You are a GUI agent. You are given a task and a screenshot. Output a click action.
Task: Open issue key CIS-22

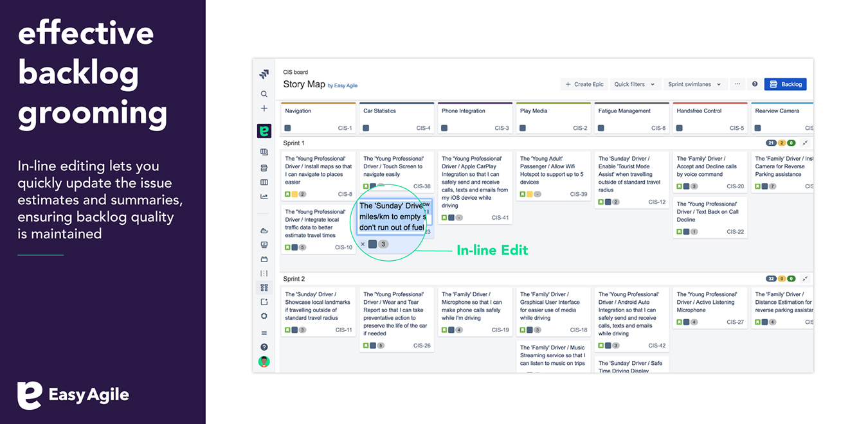[736, 232]
